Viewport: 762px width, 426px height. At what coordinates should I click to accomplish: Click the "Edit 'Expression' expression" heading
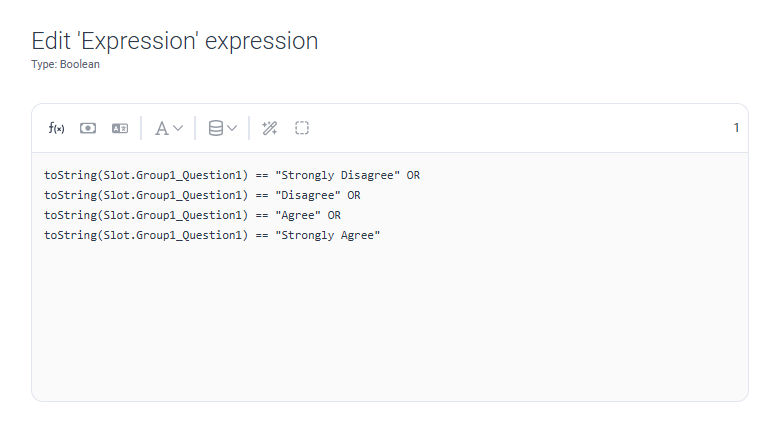(175, 41)
